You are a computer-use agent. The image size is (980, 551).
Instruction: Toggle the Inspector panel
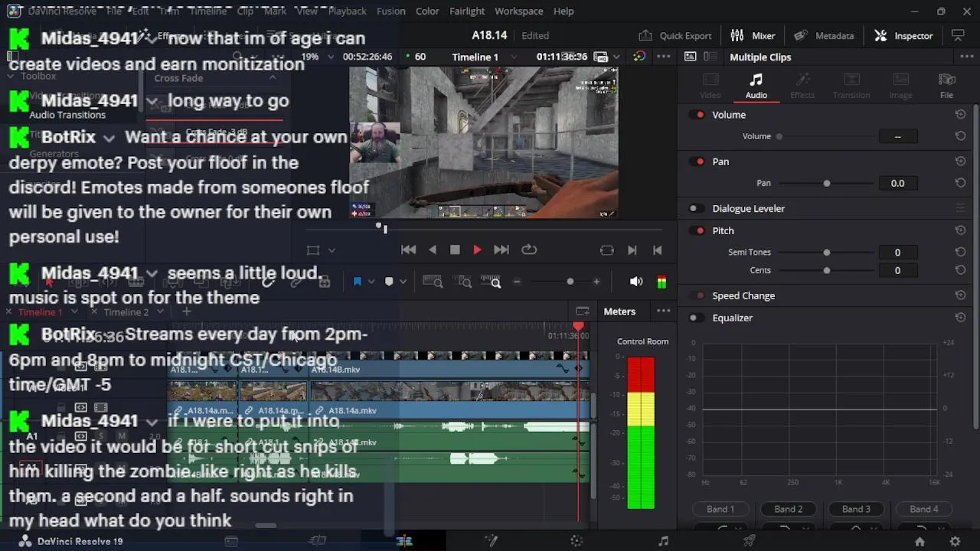pos(903,35)
